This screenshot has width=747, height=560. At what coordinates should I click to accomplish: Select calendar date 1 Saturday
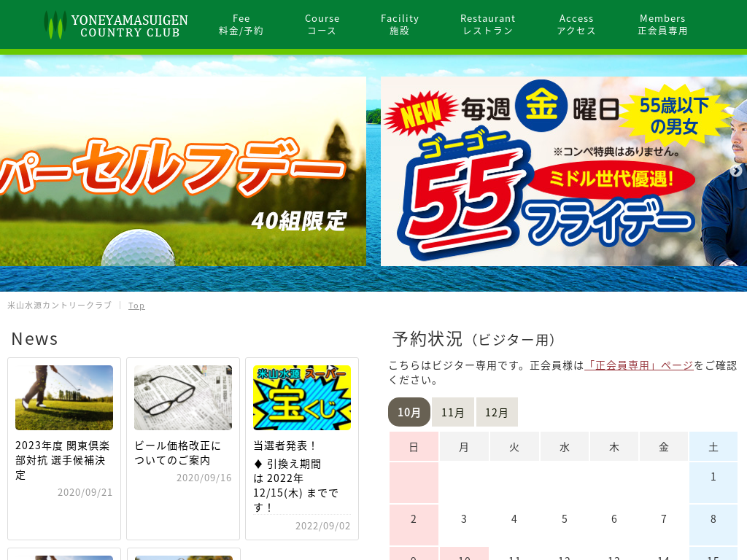[713, 483]
